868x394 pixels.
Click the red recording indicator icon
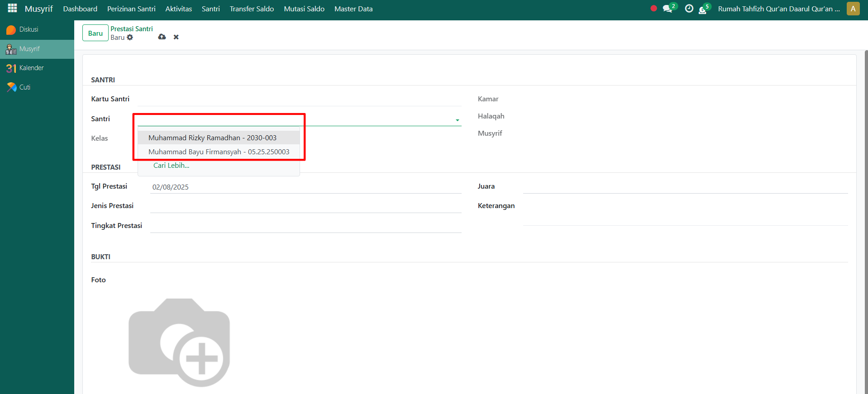click(653, 9)
